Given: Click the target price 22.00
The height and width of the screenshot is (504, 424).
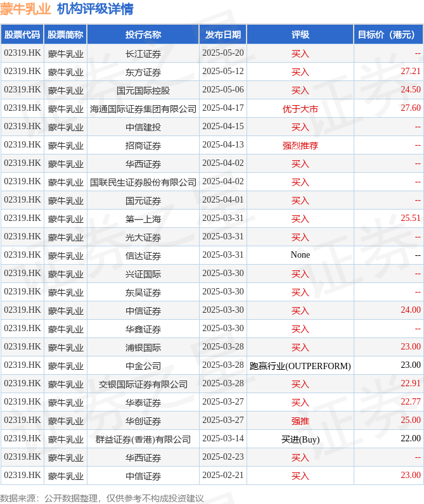Looking at the screenshot, I should [411, 438].
